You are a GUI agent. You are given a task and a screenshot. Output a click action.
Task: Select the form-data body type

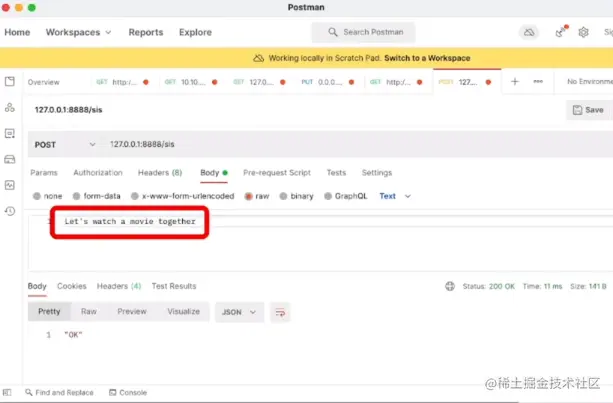(77, 196)
